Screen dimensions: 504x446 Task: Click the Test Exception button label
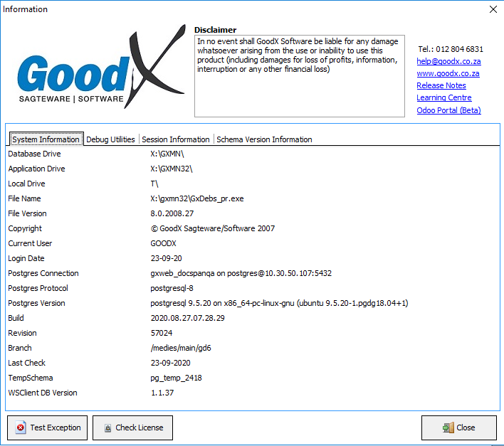(56, 428)
